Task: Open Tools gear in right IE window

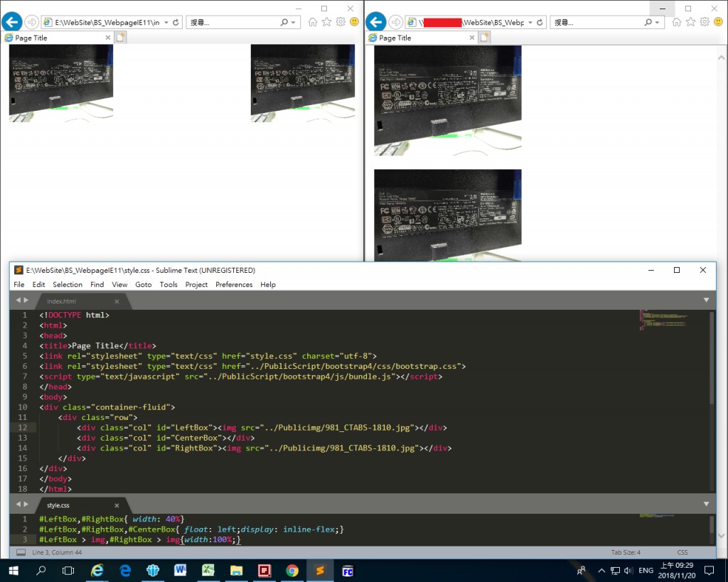Action: tap(705, 22)
